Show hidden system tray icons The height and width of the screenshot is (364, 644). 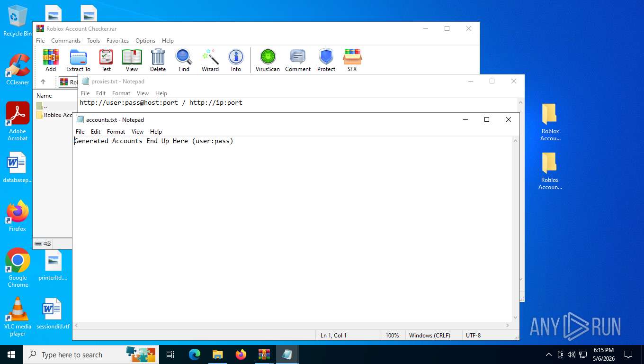pyautogui.click(x=548, y=355)
